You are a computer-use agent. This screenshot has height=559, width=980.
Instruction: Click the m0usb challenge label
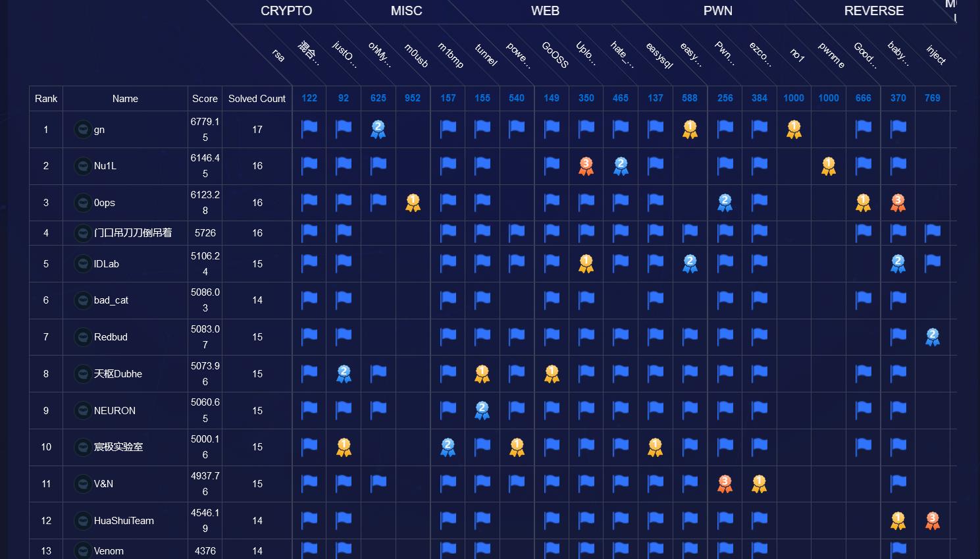[416, 55]
